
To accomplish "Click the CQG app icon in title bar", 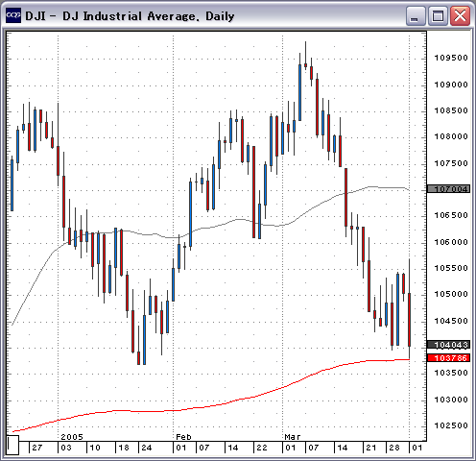I will [13, 15].
